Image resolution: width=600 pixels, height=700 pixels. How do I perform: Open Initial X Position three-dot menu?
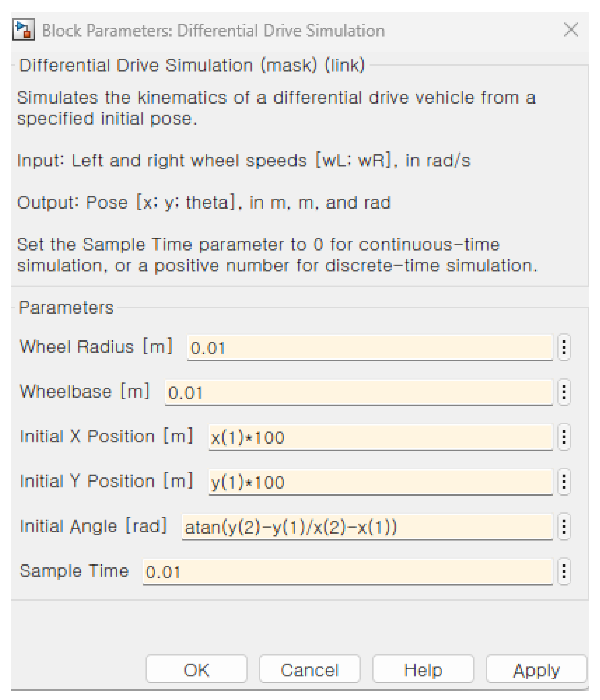pos(563,437)
